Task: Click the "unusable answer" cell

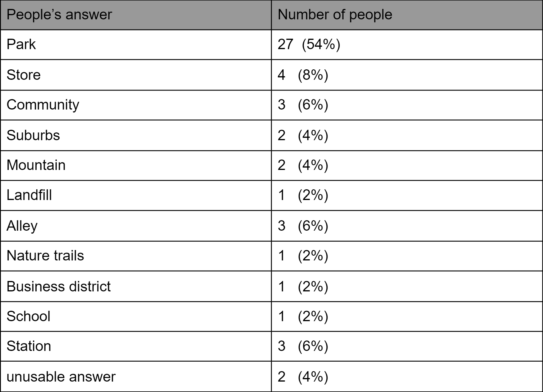Action: [x=61, y=377]
